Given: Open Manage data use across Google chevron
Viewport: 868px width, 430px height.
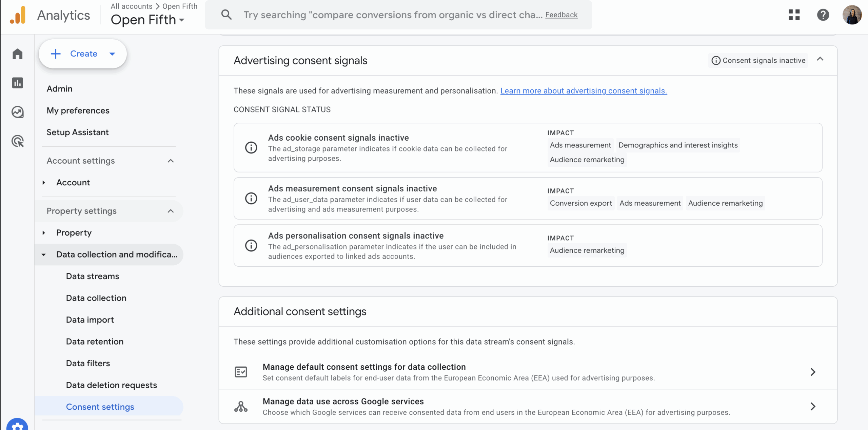Looking at the screenshot, I should click(813, 407).
